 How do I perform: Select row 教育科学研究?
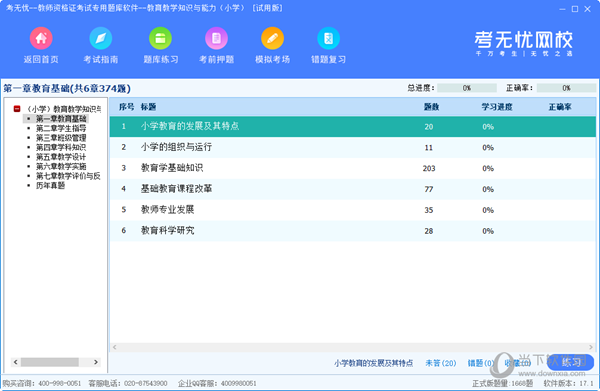pos(352,231)
